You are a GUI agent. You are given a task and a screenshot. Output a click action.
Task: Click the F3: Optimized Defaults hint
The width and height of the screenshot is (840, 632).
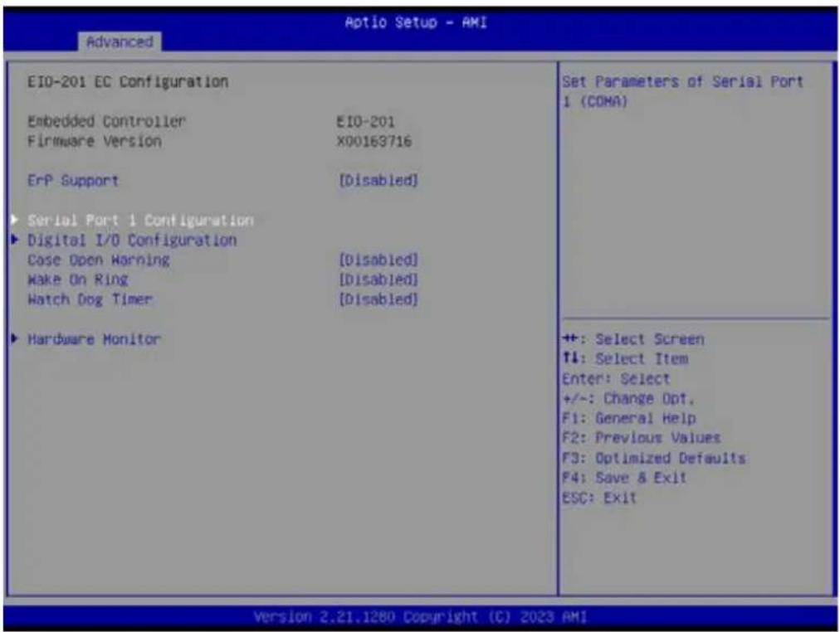(x=653, y=459)
